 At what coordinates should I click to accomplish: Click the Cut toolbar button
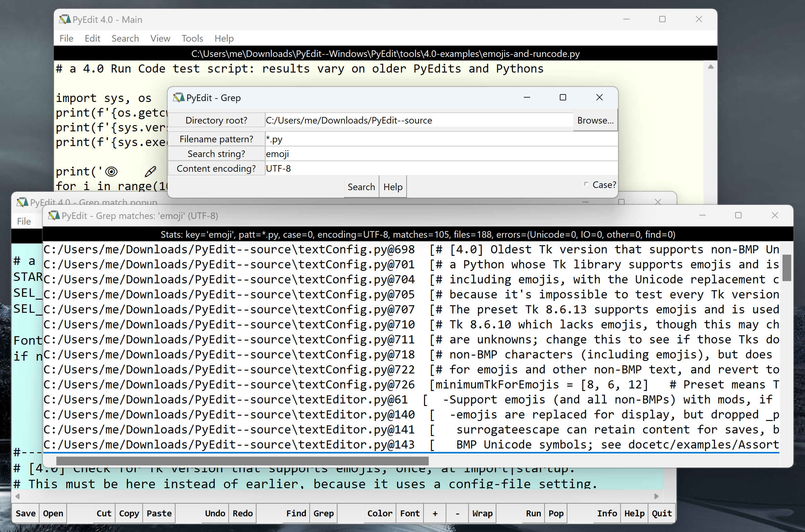(104, 513)
